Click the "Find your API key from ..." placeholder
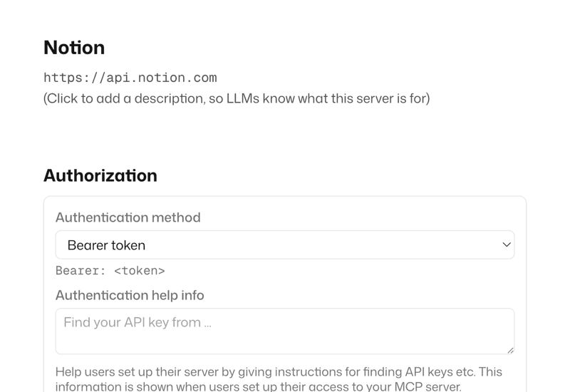The height and width of the screenshot is (392, 570). pos(138,323)
